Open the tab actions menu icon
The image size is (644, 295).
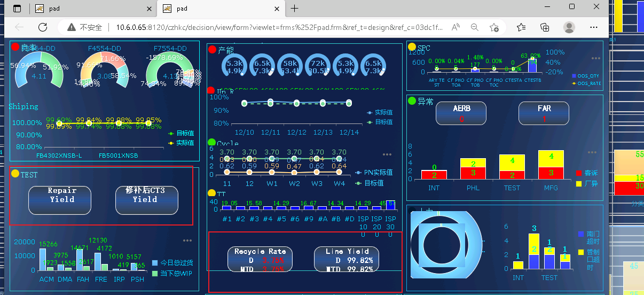pyautogui.click(x=17, y=8)
